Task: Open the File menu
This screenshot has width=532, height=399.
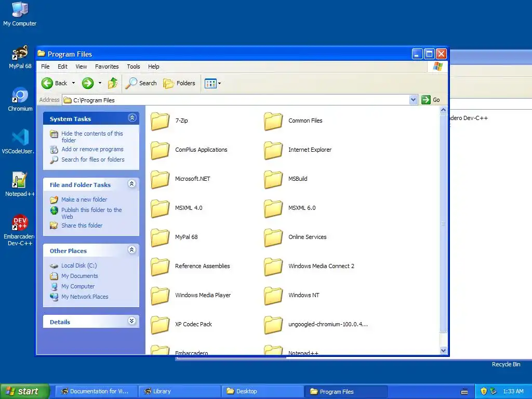Action: [x=45, y=66]
